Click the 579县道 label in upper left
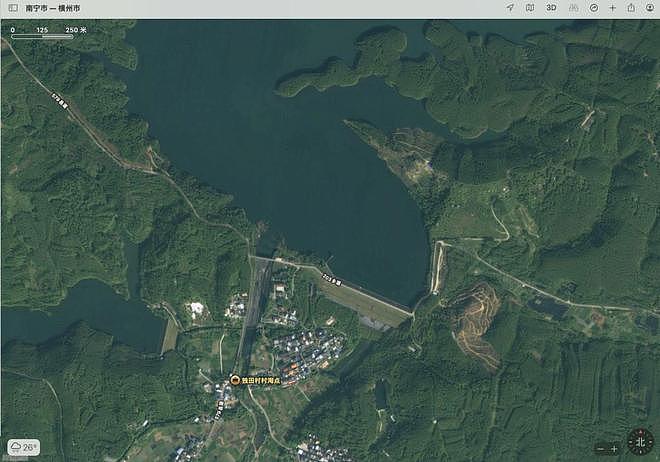The width and height of the screenshot is (660, 462). [x=60, y=101]
